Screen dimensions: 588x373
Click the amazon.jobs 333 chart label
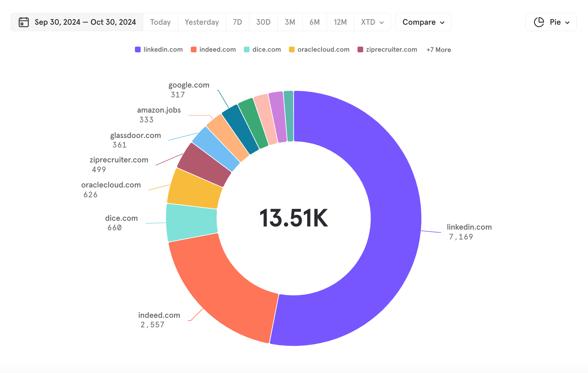tap(159, 115)
